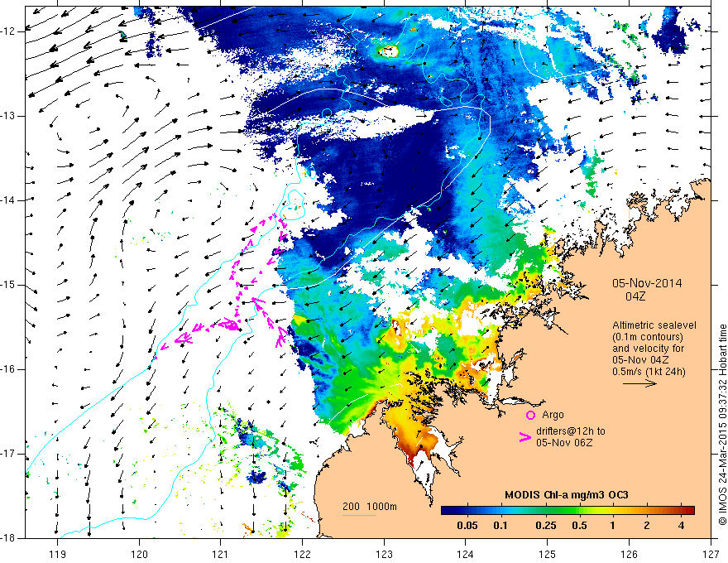The image size is (728, 563).
Task: Click the longitude axis label '120'
Action: (x=139, y=554)
